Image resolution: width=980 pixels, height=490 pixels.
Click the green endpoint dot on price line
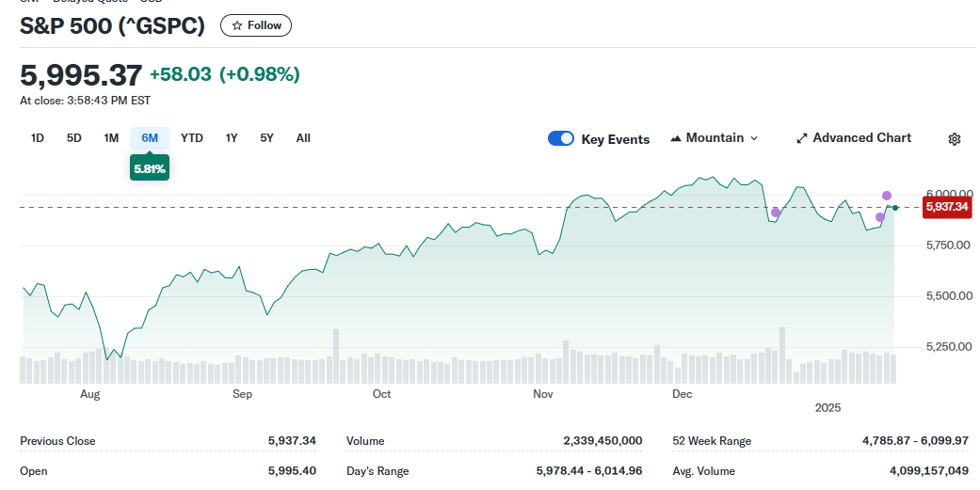tap(895, 207)
